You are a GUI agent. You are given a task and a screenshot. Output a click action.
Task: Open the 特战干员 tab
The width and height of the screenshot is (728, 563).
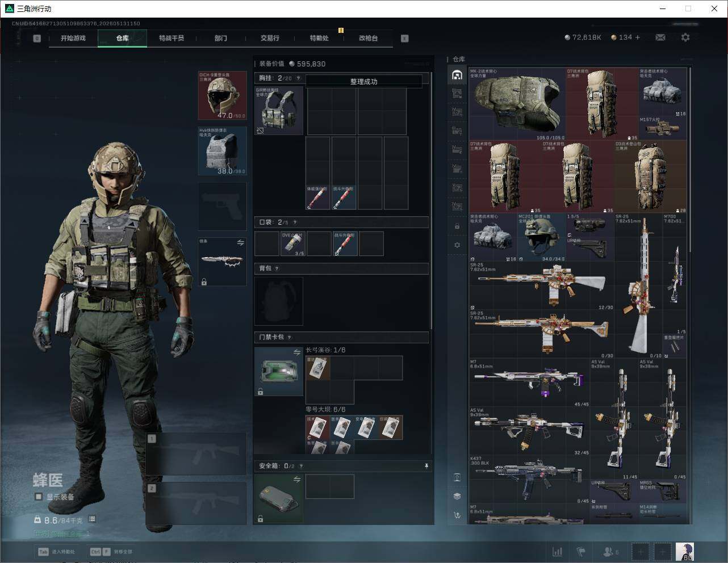click(x=171, y=38)
